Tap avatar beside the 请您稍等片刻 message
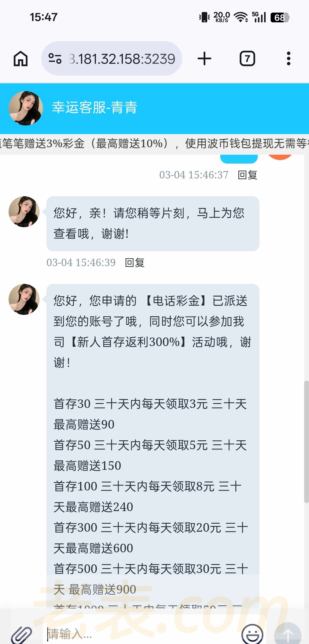This screenshot has width=309, height=644. [24, 212]
